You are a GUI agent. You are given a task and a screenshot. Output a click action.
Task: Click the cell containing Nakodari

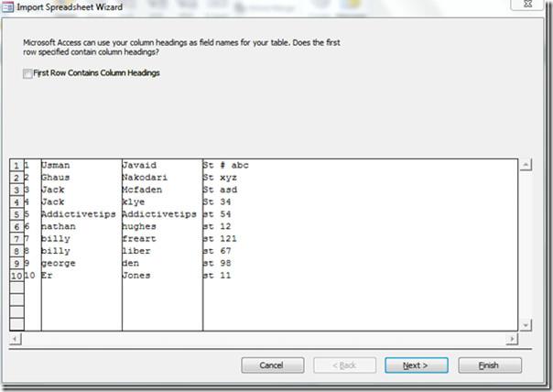click(x=162, y=178)
